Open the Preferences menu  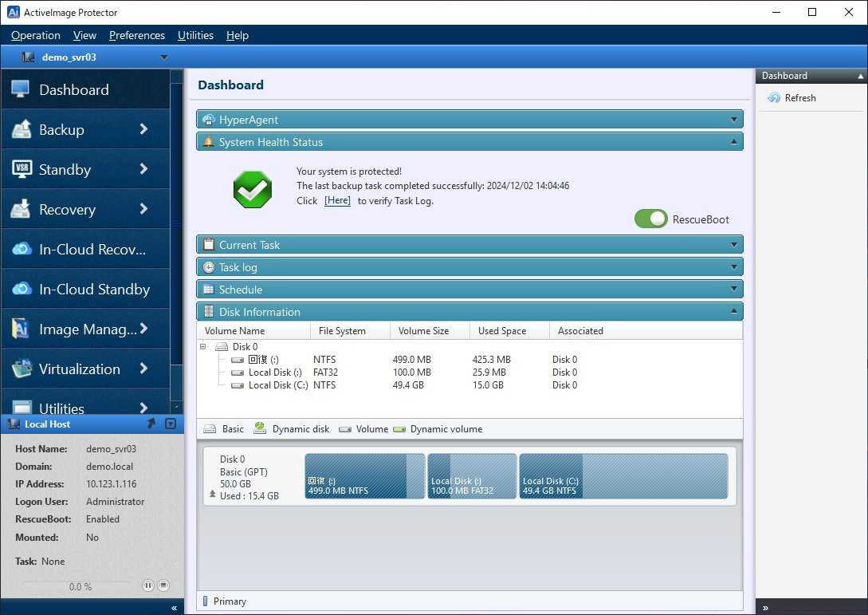tap(136, 35)
